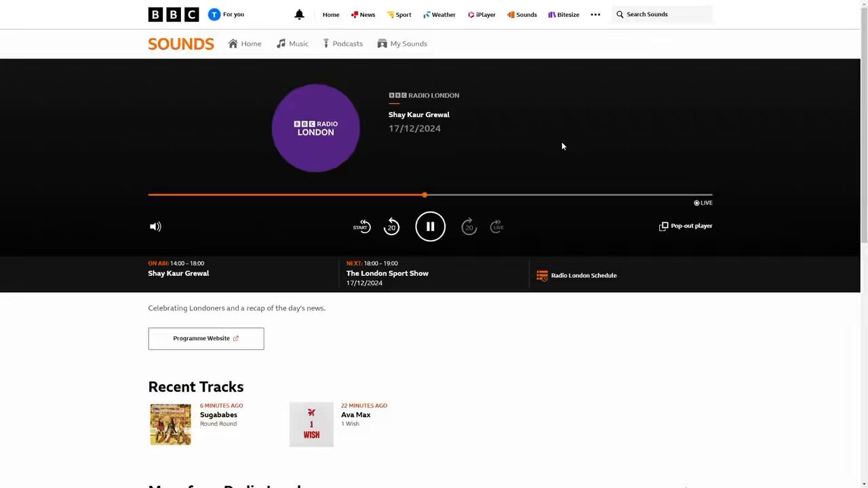Click the Radio London Schedule icon
The height and width of the screenshot is (488, 868).
tap(542, 275)
